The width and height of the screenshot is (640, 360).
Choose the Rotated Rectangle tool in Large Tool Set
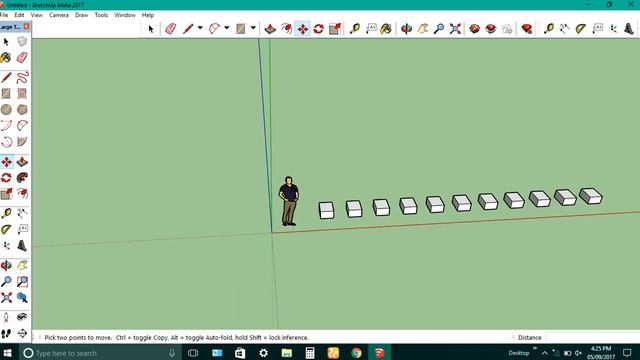tap(22, 93)
